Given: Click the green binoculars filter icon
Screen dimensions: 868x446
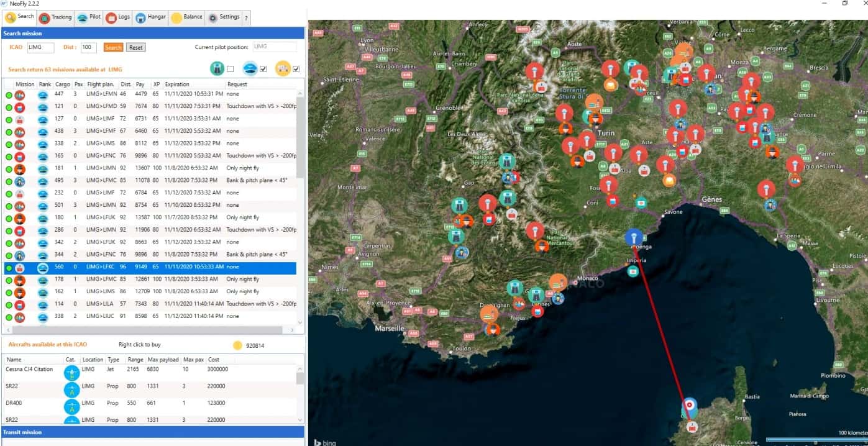Looking at the screenshot, I should click(217, 68).
